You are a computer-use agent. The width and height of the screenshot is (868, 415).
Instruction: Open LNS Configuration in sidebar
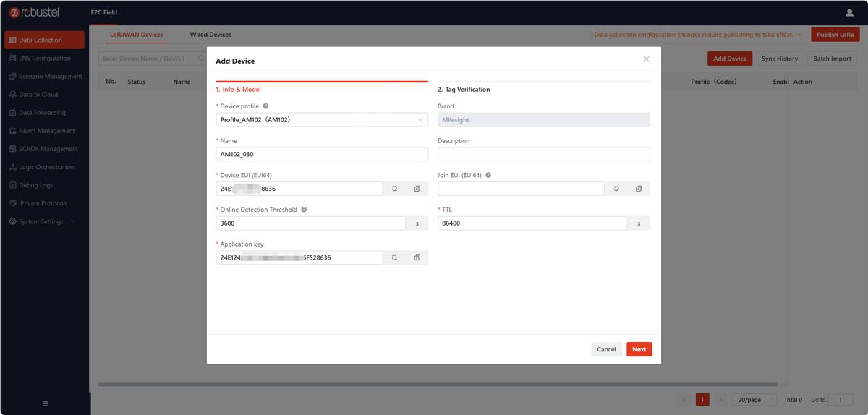pyautogui.click(x=45, y=58)
